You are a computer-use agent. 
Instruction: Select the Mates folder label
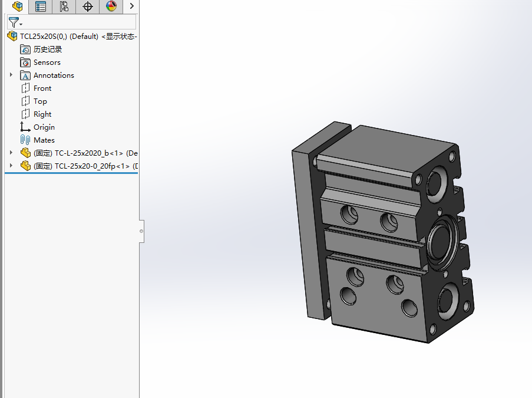pyautogui.click(x=44, y=140)
